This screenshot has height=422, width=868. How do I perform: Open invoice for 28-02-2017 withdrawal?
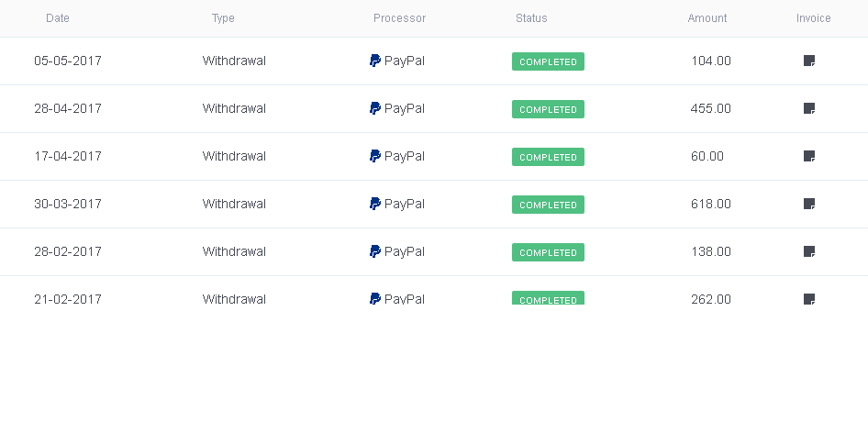pyautogui.click(x=809, y=252)
